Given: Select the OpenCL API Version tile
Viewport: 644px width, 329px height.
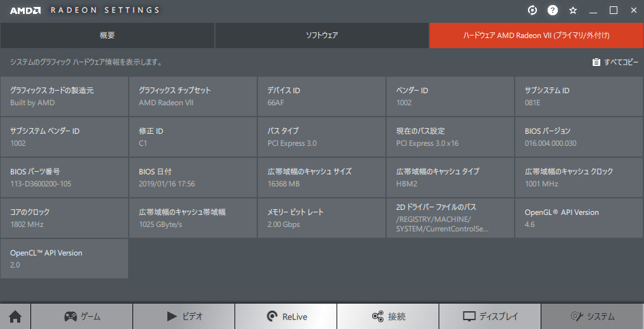Looking at the screenshot, I should [65, 259].
